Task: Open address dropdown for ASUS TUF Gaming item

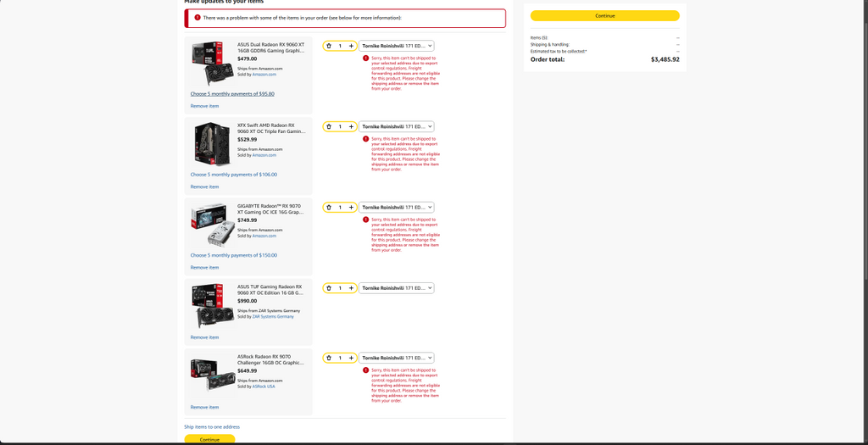Action: pos(397,288)
